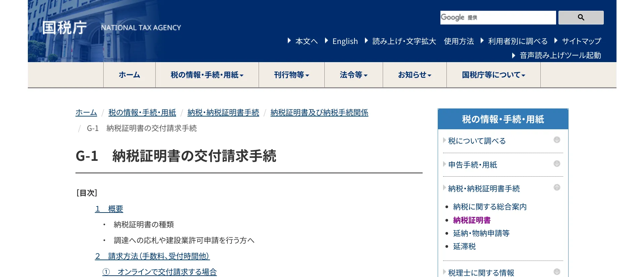
Task: Click the 国税庁 logo
Action: pyautogui.click(x=65, y=28)
